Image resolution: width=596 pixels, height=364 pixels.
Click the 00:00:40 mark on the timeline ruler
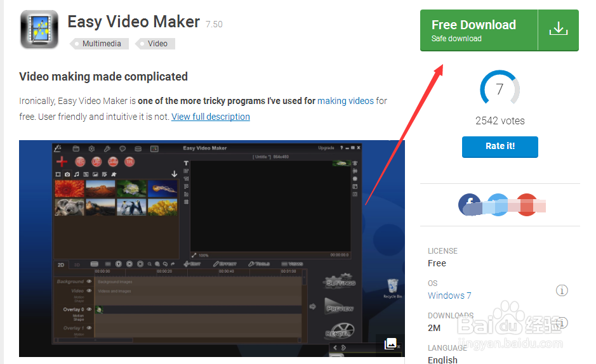point(227,271)
